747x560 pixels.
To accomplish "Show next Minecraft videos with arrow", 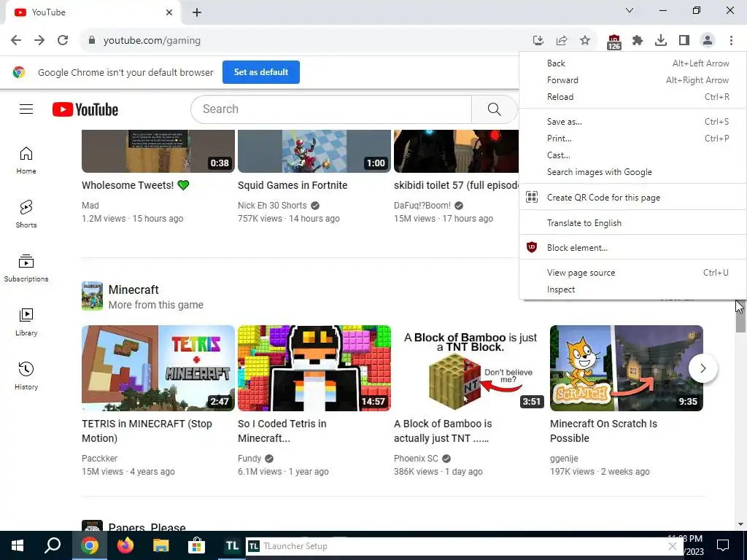I will [x=703, y=368].
